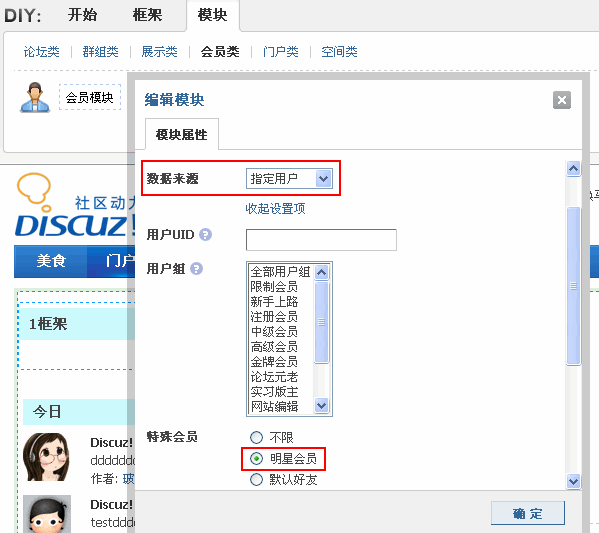
Task: Click the Discuz! logo
Action: (x=74, y=205)
